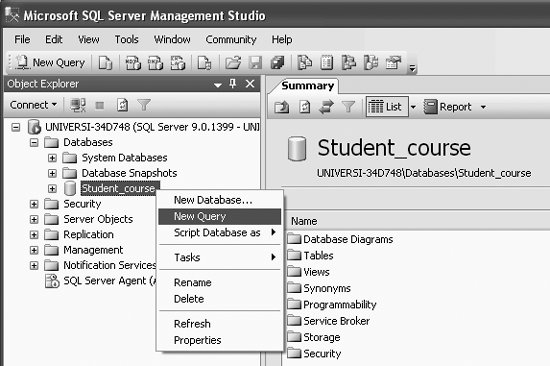Screen dimensions: 550x366
Task: Click the Name column header
Action: pos(417,221)
